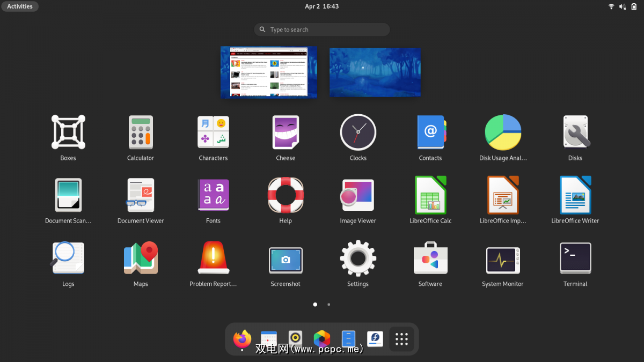644x362 pixels.
Task: Launch LibreOffice Impress
Action: coord(503,195)
